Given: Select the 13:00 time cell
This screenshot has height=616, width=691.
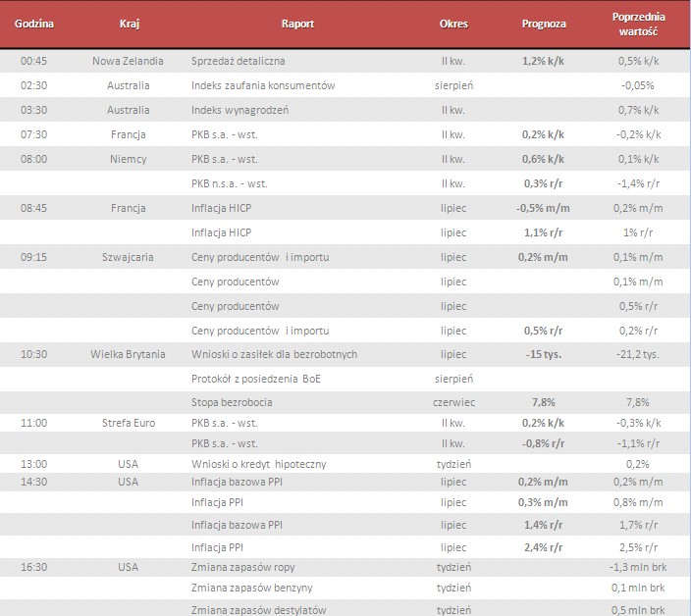Looking at the screenshot, I should 33,464.
